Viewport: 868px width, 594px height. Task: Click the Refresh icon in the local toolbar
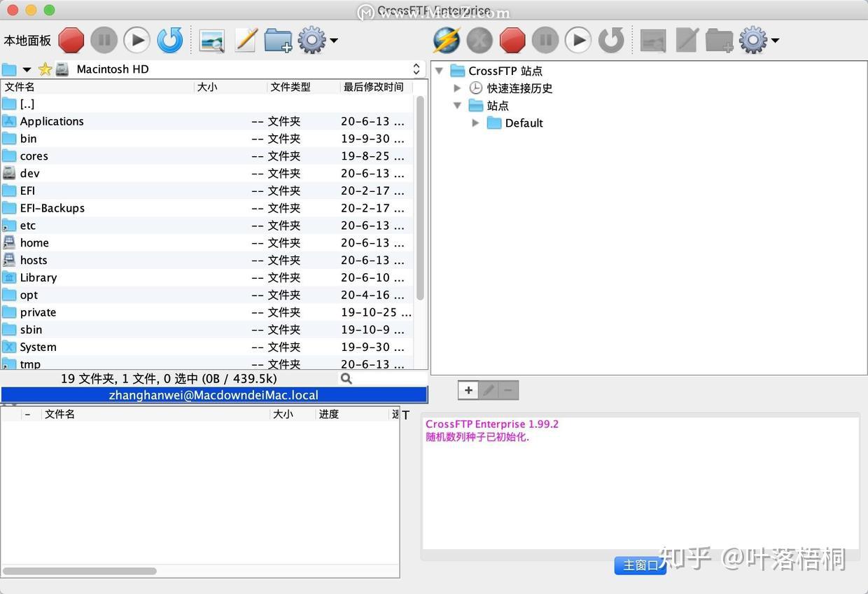169,40
